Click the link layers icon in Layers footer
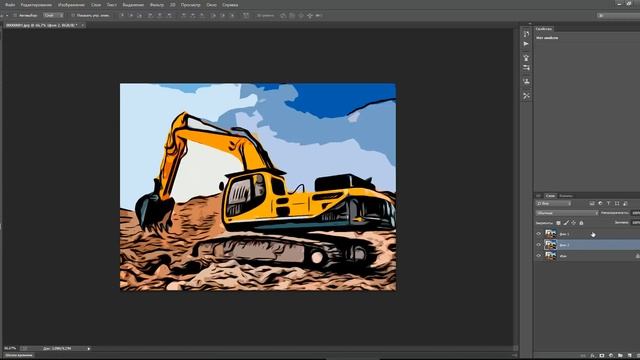 click(x=582, y=356)
